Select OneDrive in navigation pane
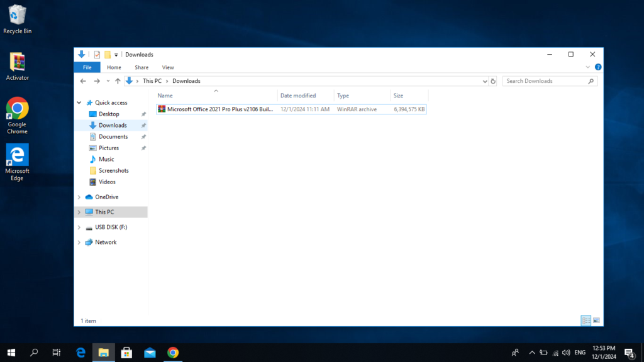The image size is (644, 362). pyautogui.click(x=106, y=197)
